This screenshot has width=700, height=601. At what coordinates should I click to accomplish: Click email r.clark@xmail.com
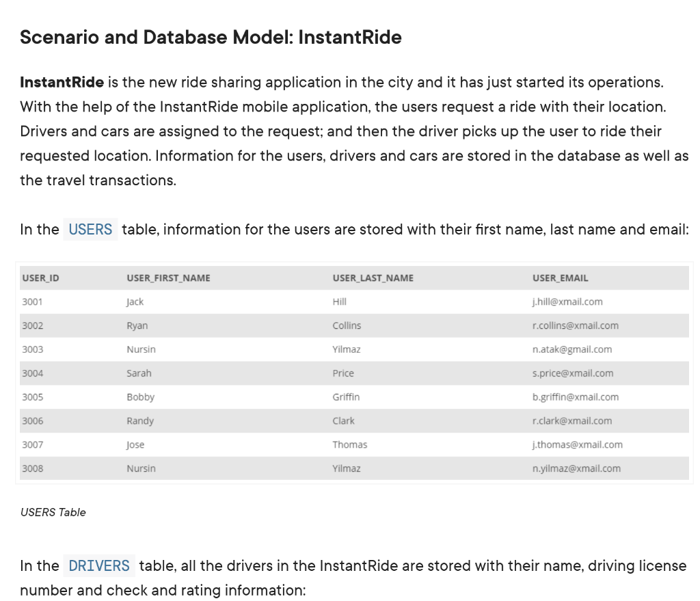[x=572, y=420]
